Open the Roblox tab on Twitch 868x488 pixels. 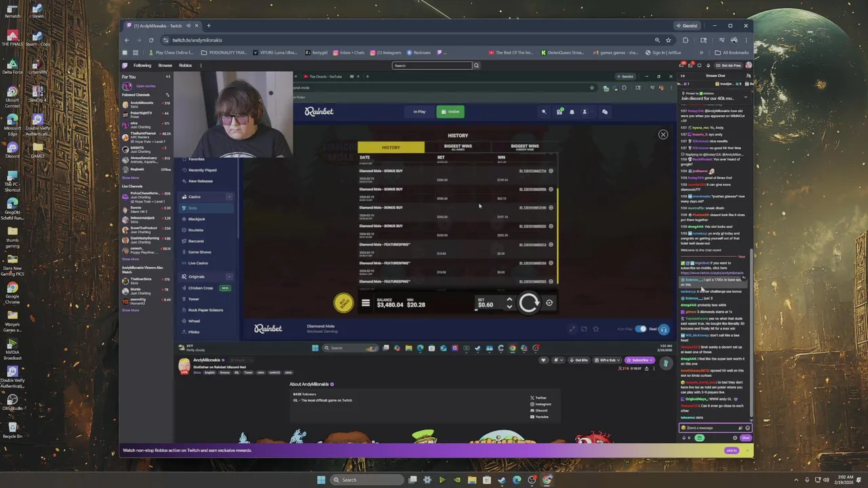[185, 65]
